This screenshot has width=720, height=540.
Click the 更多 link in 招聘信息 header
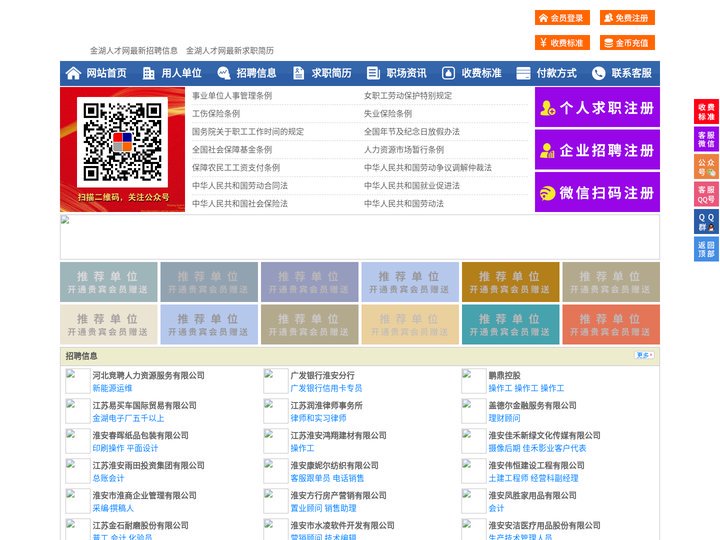(x=644, y=355)
